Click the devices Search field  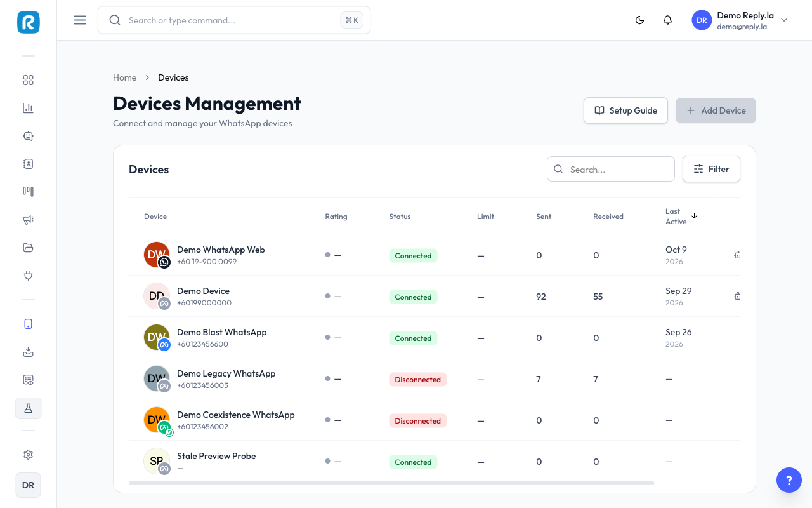point(611,169)
